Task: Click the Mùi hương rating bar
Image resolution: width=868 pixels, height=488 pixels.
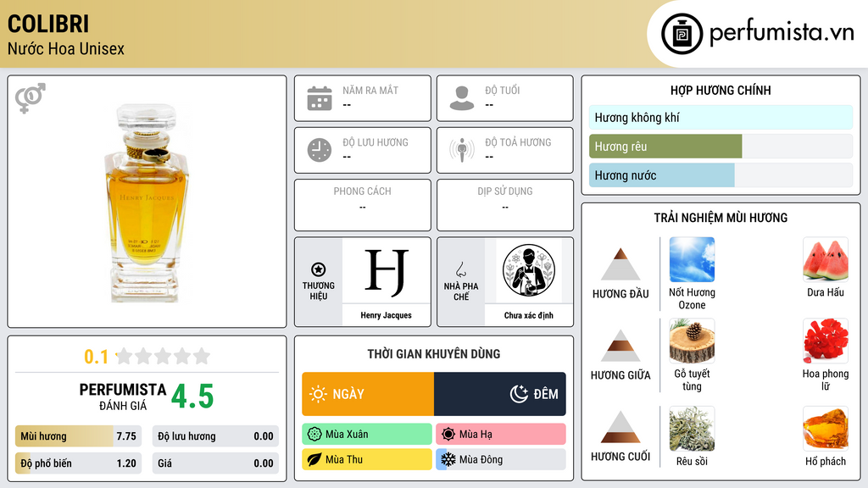Action: [x=78, y=436]
